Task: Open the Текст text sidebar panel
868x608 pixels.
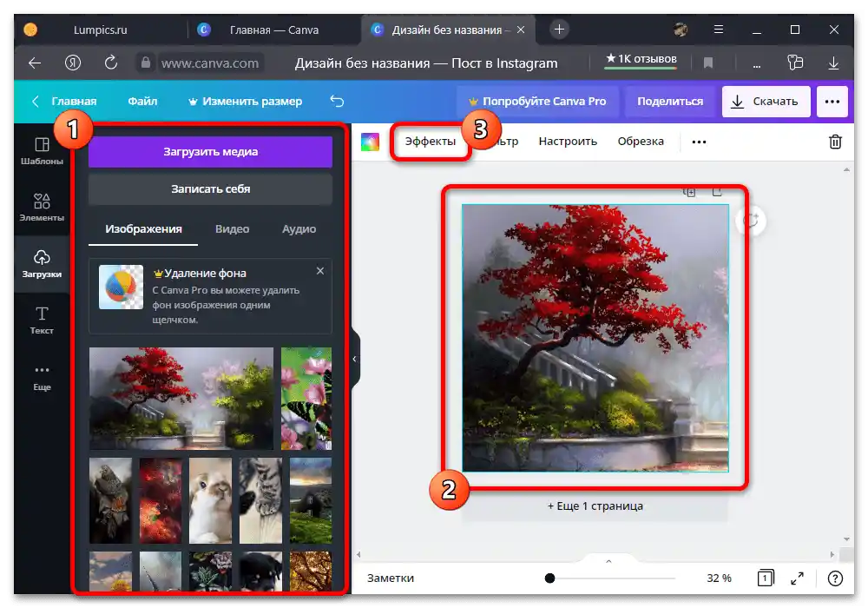Action: pyautogui.click(x=42, y=320)
